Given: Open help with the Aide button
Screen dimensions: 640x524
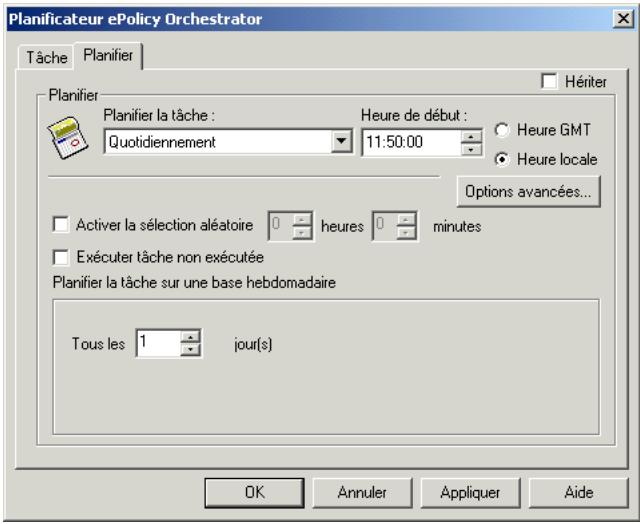Looking at the screenshot, I should coord(578,493).
